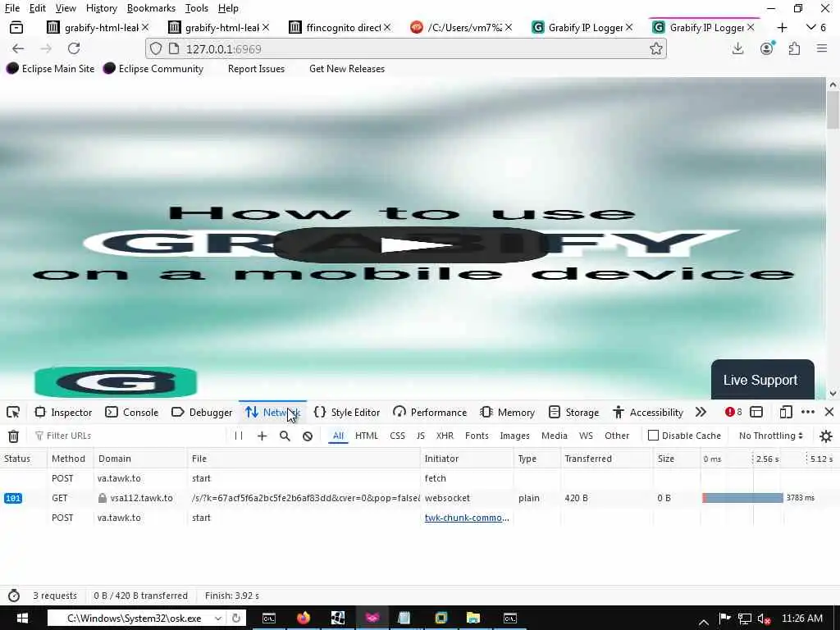
Task: Add a new request with plus icon
Action: pos(262,436)
